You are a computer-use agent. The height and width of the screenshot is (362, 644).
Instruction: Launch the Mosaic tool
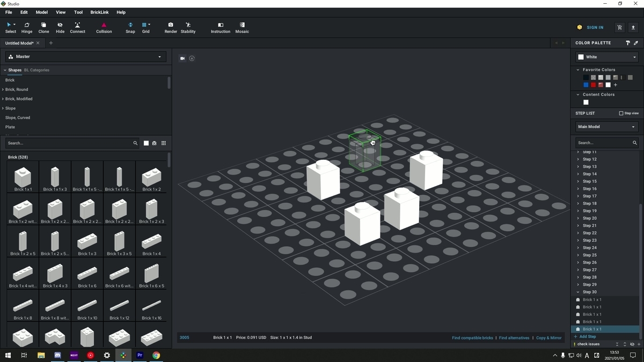242,27
